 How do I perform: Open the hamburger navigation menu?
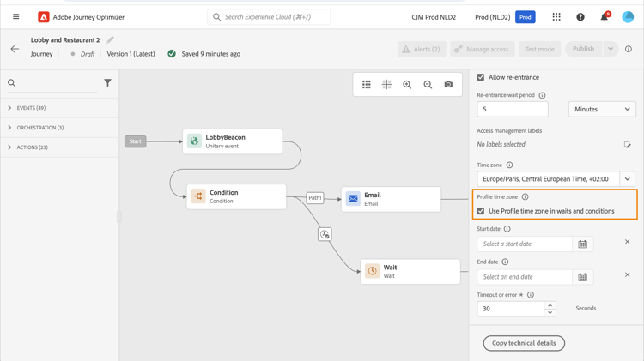[x=15, y=17]
